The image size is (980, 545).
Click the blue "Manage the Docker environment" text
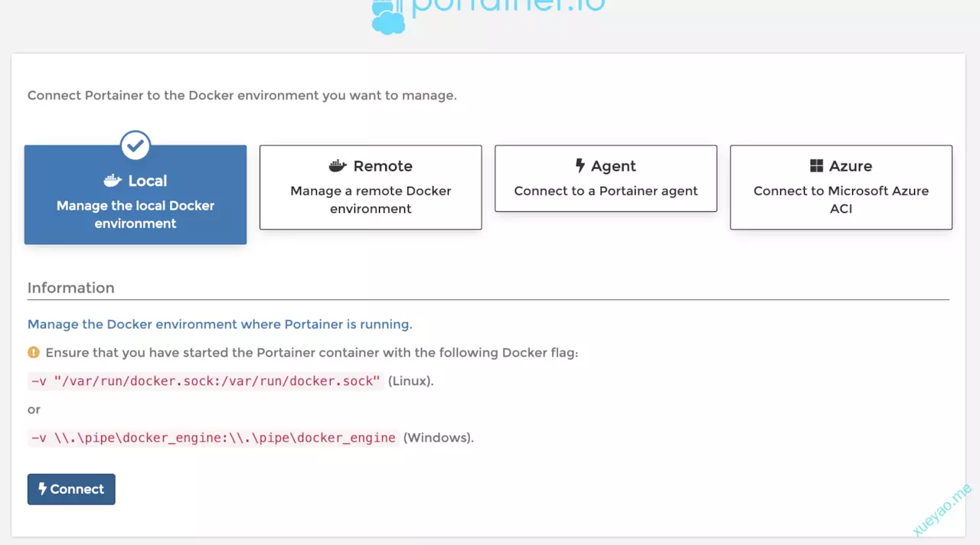tap(220, 325)
